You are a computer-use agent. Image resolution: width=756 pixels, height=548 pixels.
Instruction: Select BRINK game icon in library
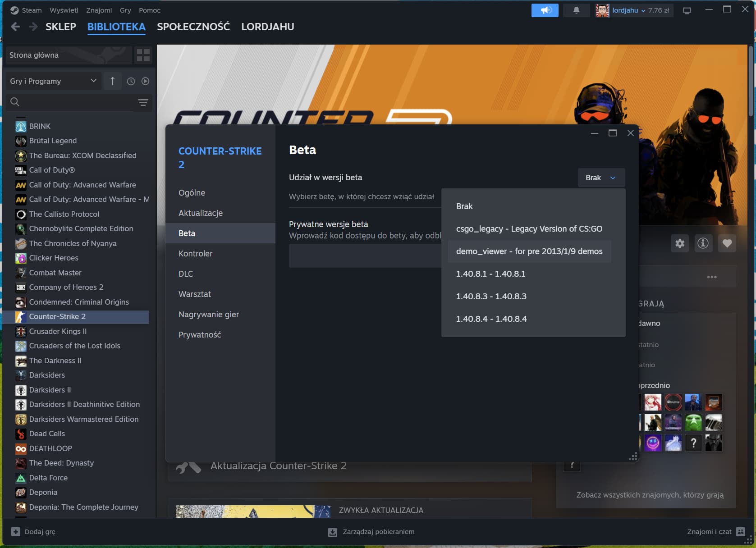click(x=21, y=126)
